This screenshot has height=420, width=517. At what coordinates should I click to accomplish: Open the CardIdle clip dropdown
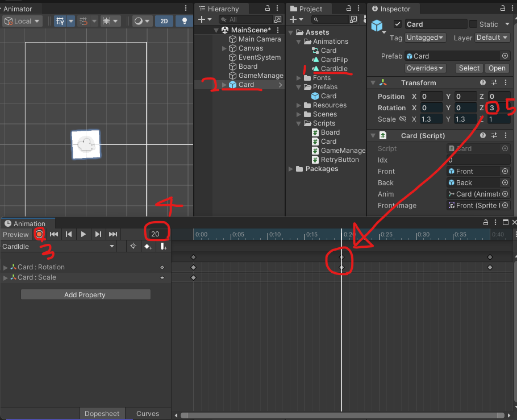pyautogui.click(x=59, y=247)
